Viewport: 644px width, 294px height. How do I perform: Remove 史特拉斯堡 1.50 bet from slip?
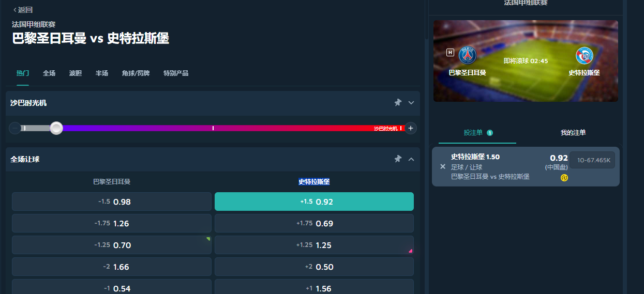442,166
